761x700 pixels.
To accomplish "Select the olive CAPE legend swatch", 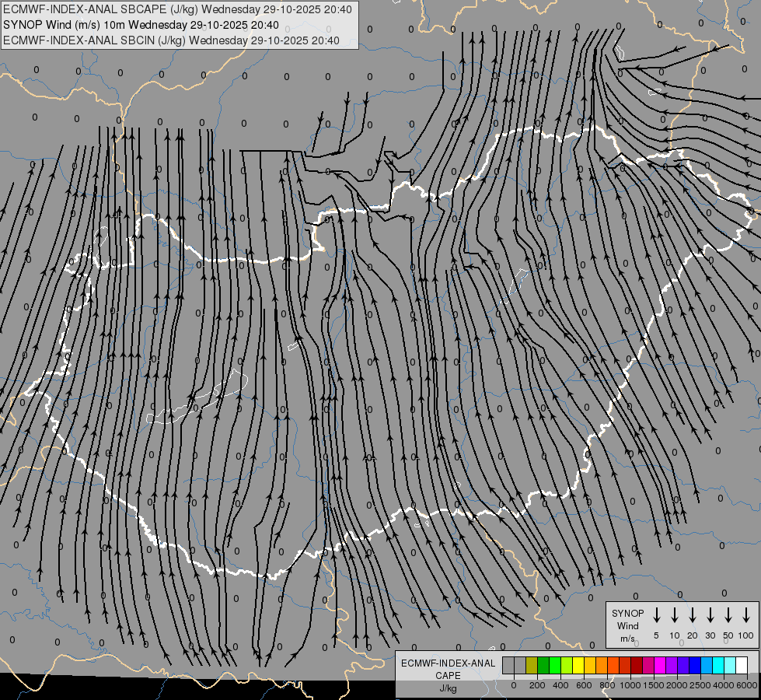I will click(x=532, y=665).
